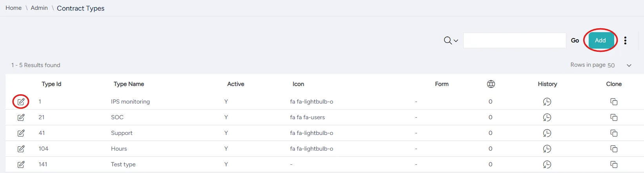The image size is (644, 173).
Task: Click the Add button
Action: [600, 40]
